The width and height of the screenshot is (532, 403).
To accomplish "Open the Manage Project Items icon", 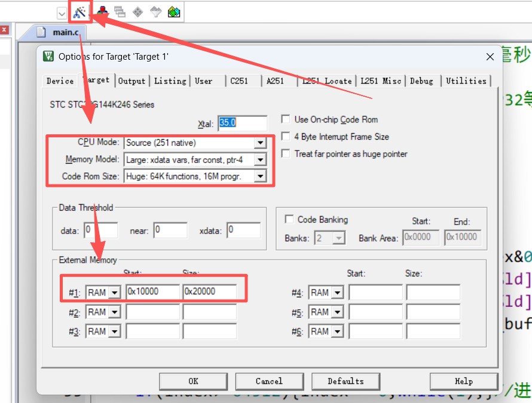I will point(102,11).
